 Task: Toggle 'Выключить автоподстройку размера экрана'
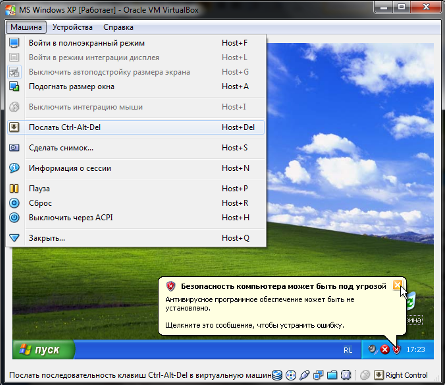[x=136, y=72]
